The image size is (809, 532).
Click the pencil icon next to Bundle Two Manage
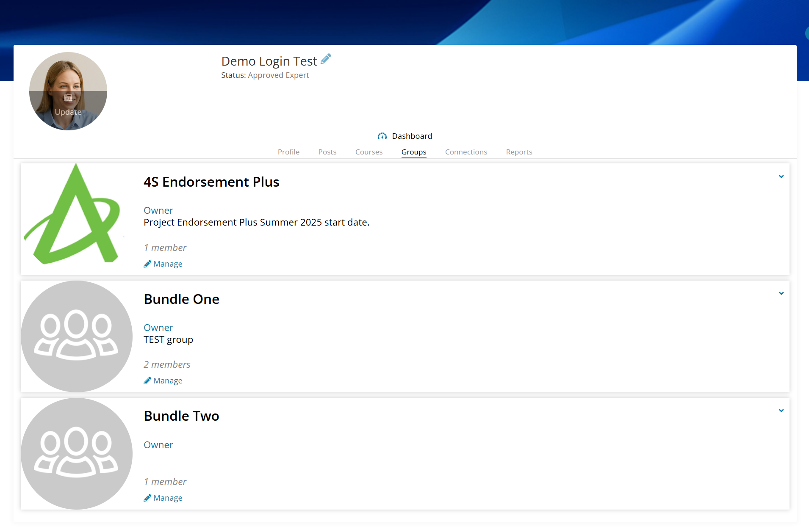[147, 498]
